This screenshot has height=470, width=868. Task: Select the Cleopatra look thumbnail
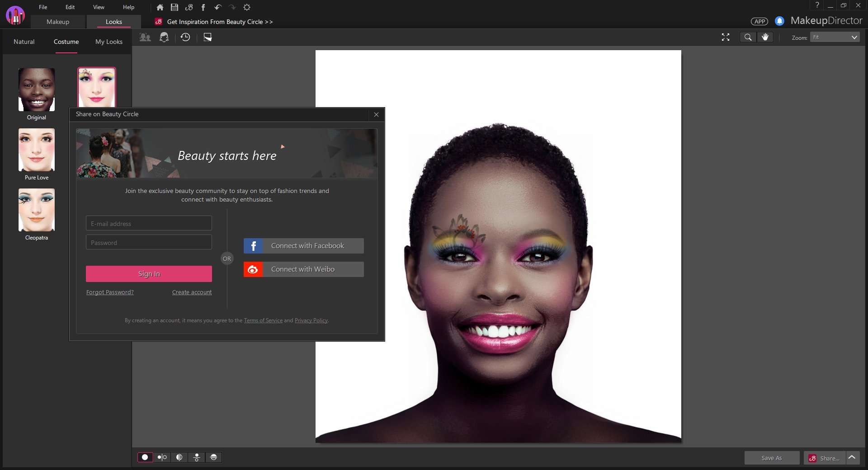[x=36, y=210]
